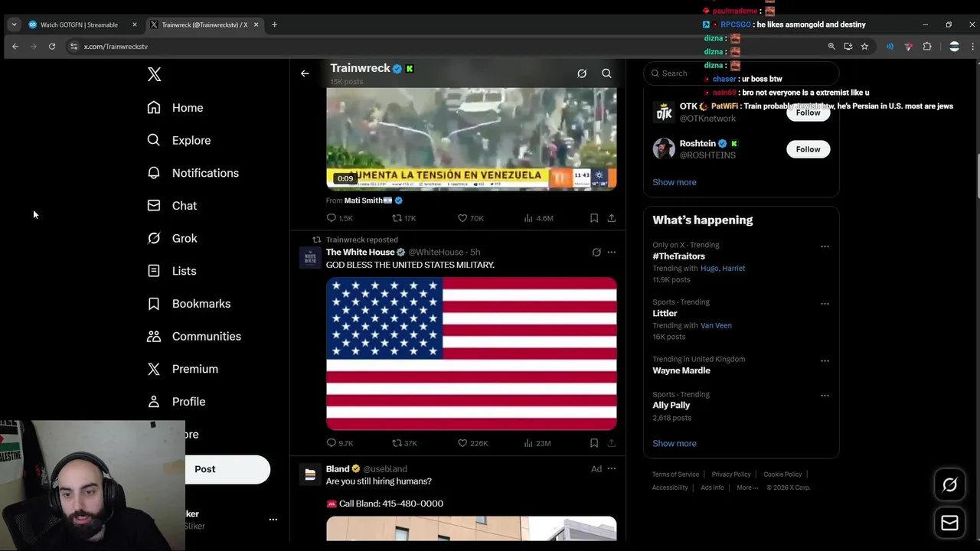Screen dimensions: 980x551
Task: Open more options on Bland ad
Action: click(611, 469)
